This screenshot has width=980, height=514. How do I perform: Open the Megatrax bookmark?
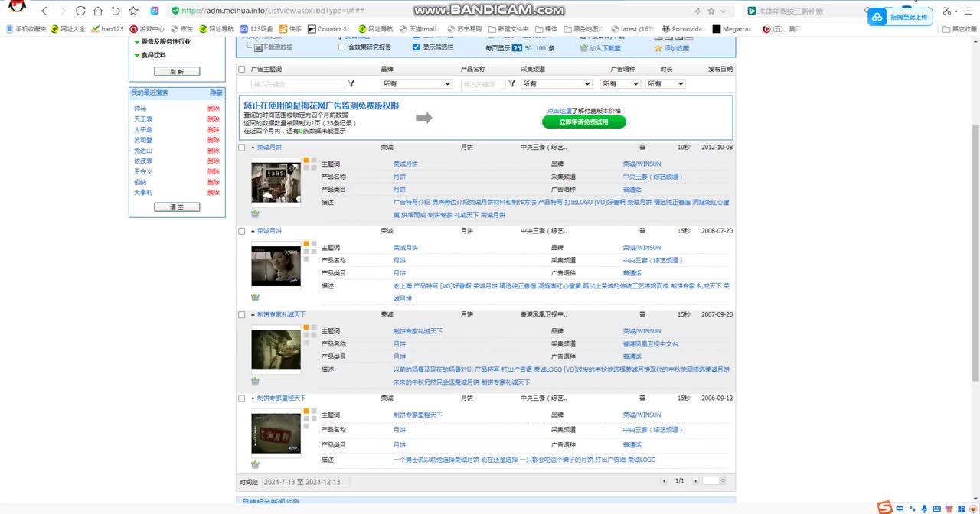(x=732, y=29)
